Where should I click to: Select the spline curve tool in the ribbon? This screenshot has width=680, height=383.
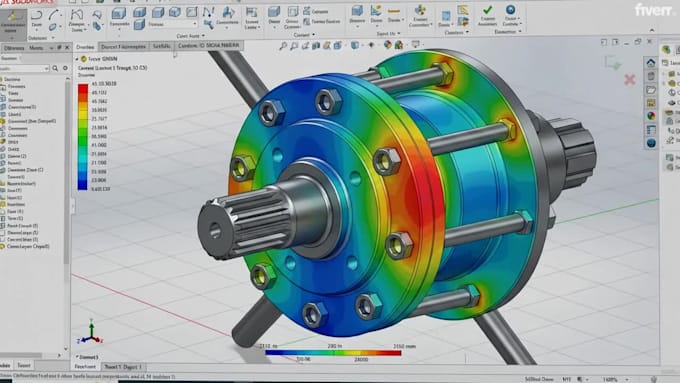pos(76,15)
